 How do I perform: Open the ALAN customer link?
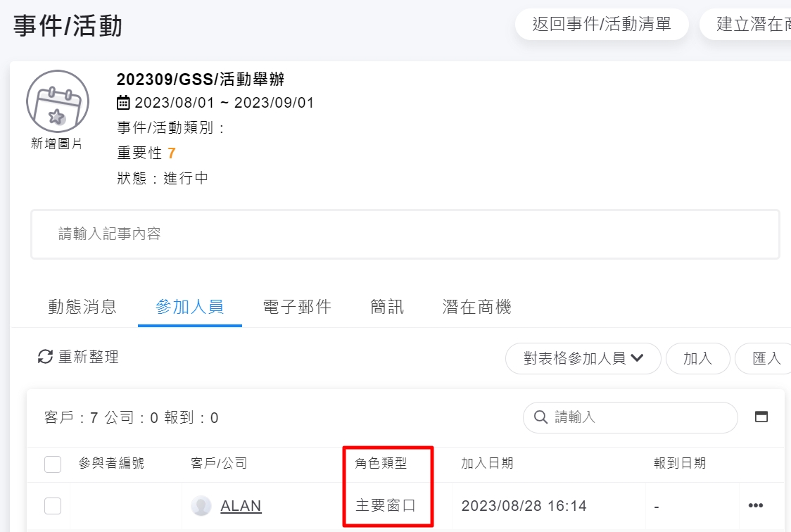[x=241, y=505]
